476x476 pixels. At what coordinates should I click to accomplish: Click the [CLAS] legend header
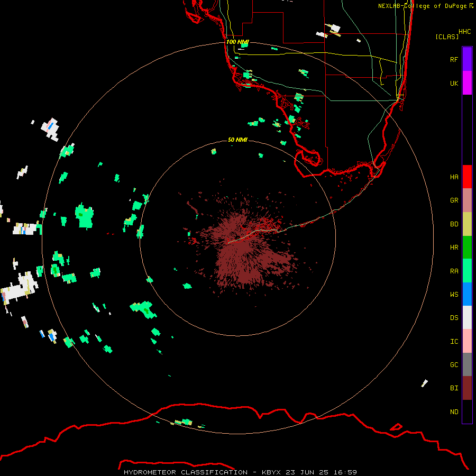(447, 36)
